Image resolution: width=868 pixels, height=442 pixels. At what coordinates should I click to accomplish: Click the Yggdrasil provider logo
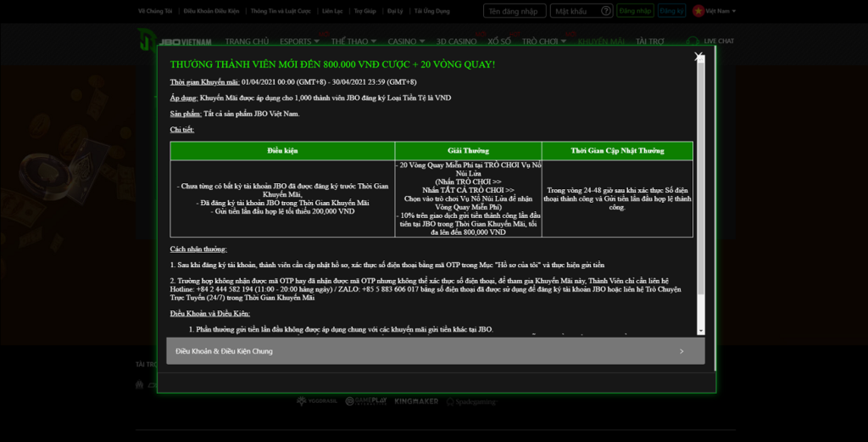315,400
